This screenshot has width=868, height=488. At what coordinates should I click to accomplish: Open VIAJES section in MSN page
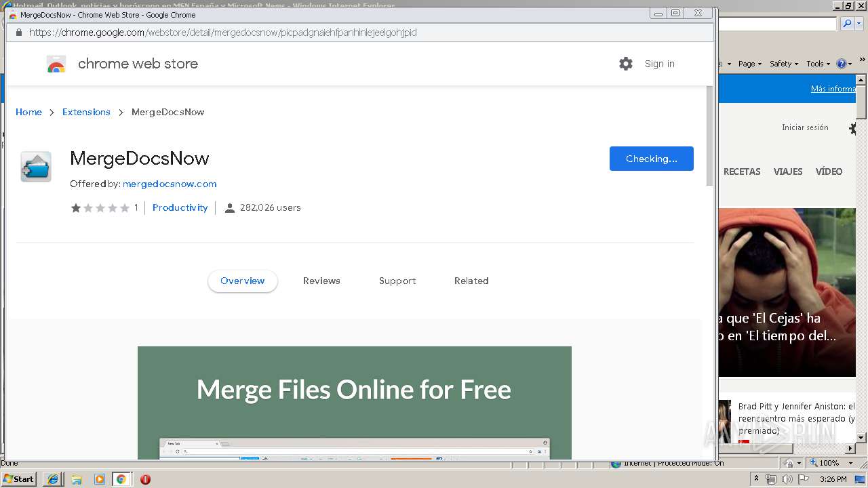788,171
